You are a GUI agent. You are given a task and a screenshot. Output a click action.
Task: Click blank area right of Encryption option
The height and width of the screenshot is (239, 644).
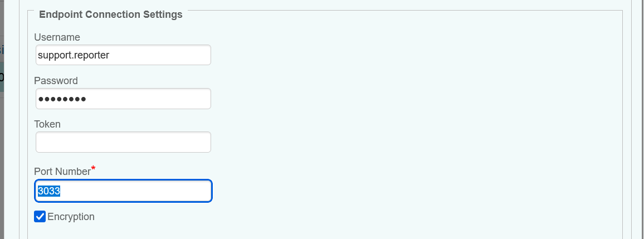(x=334, y=217)
